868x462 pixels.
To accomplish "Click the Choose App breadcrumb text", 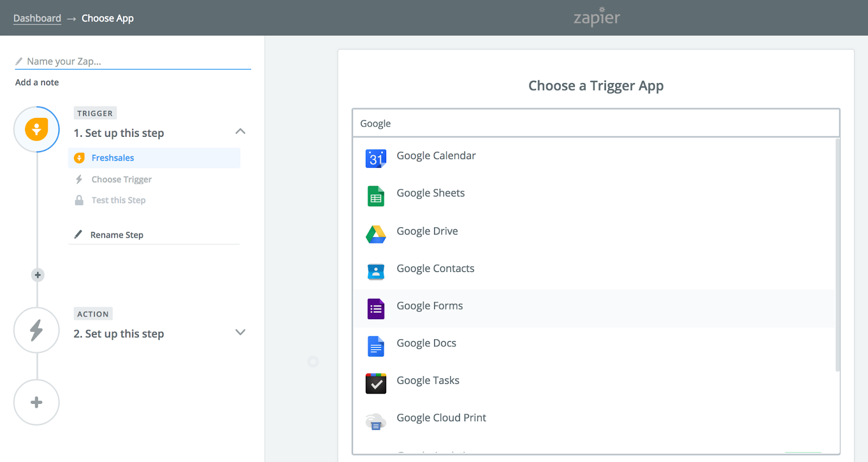I will 107,18.
